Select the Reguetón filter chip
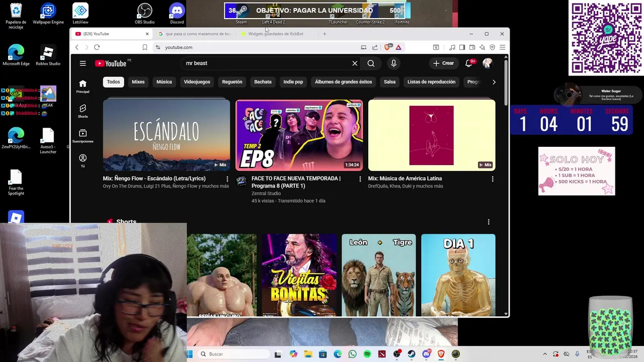 tap(232, 82)
